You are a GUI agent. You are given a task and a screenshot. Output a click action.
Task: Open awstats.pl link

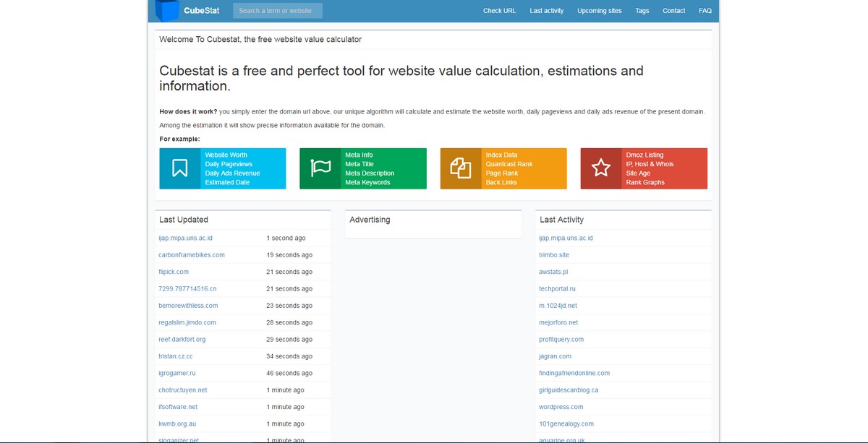pos(553,272)
